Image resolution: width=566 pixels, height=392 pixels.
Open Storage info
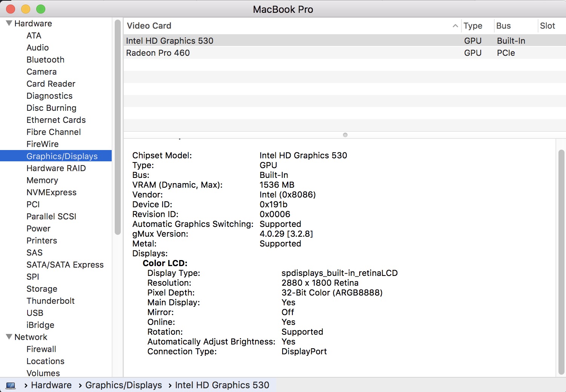tap(42, 289)
